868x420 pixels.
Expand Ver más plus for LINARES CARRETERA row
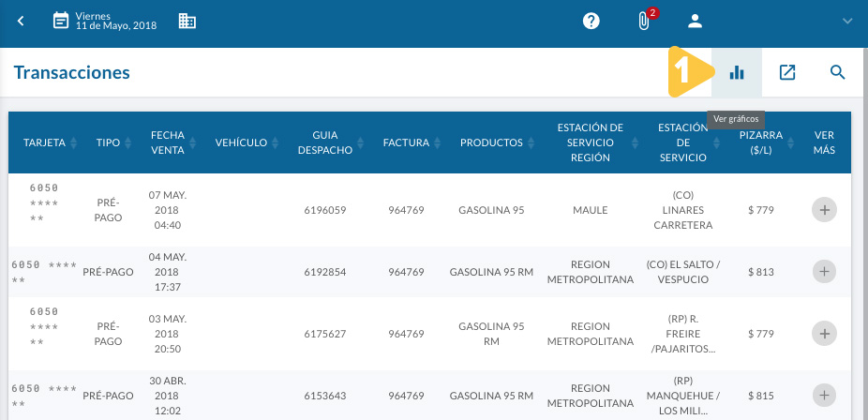824,210
